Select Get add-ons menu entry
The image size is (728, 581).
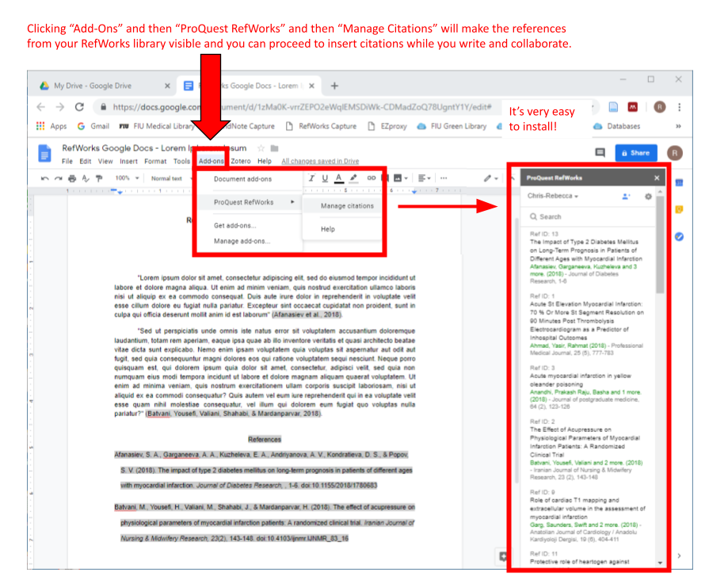pos(235,225)
